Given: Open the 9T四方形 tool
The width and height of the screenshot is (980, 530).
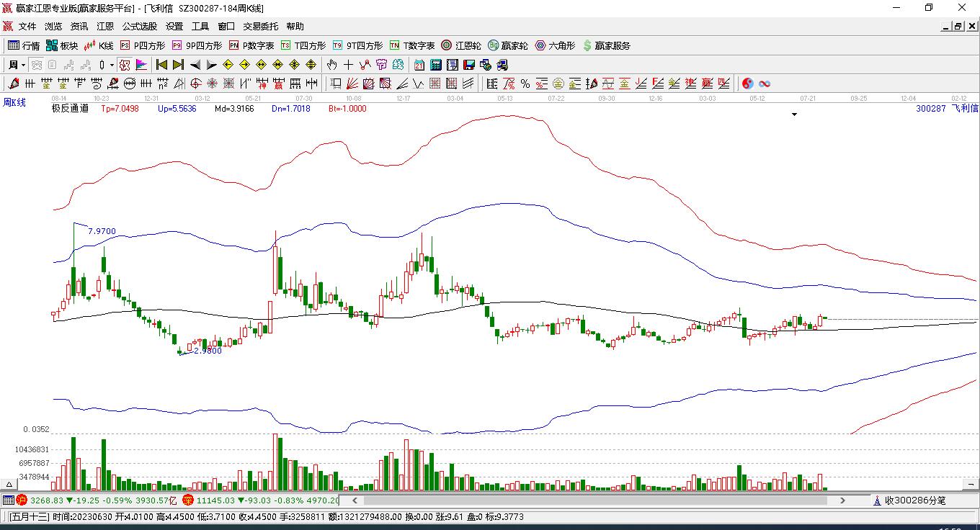Looking at the screenshot, I should pyautogui.click(x=357, y=45).
